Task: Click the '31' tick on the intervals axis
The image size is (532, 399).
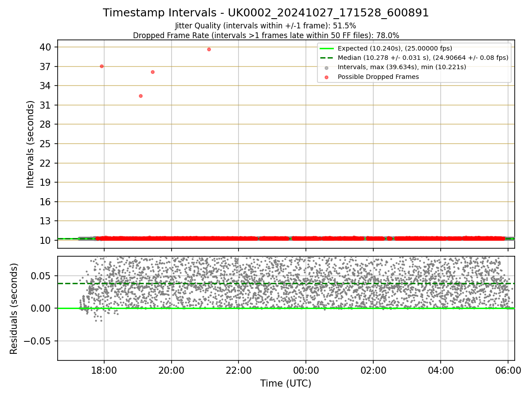Action: click(46, 105)
